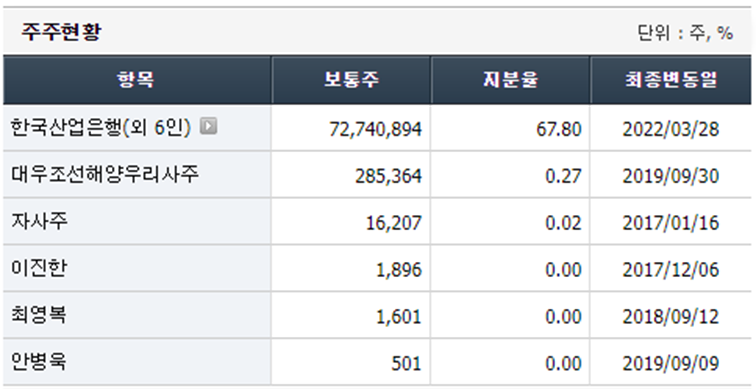Select the 자사주 row name

pos(39,221)
